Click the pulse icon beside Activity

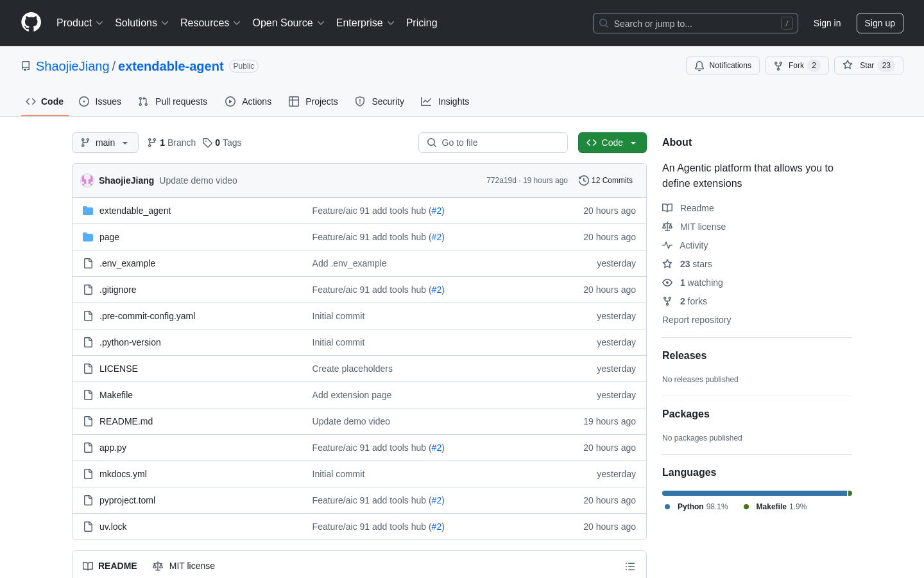click(667, 245)
